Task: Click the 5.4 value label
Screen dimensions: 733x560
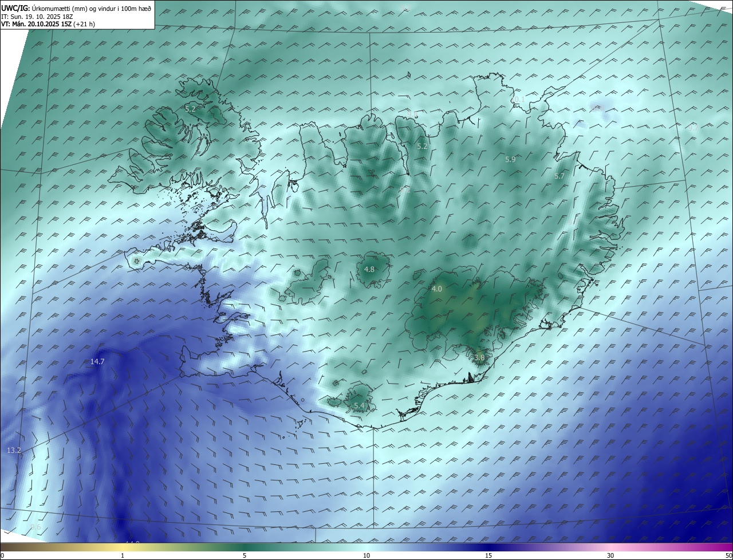Action: pyautogui.click(x=359, y=405)
